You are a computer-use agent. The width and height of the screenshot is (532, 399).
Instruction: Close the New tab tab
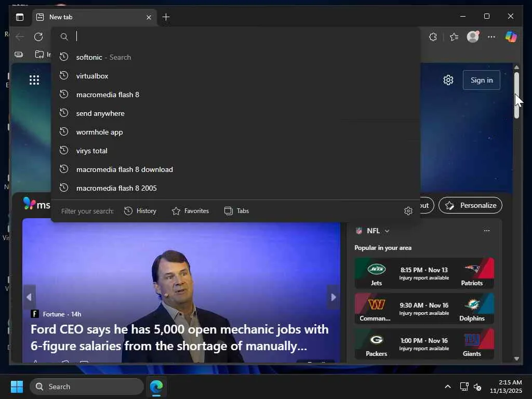coord(149,17)
